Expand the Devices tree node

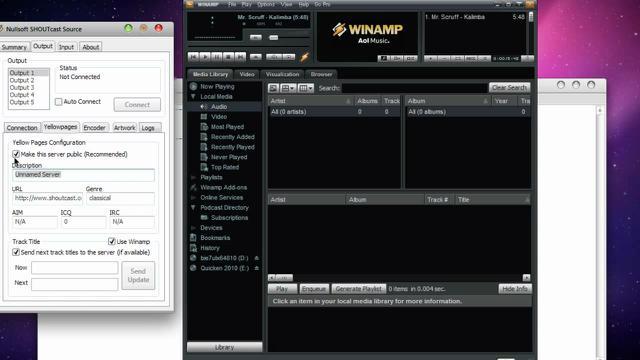click(193, 228)
